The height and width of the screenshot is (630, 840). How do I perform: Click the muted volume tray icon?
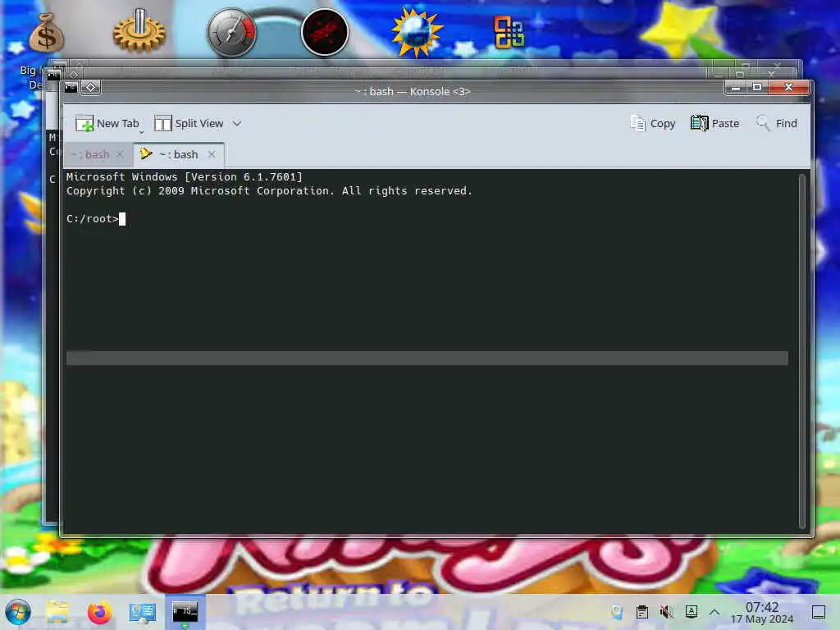[x=666, y=612]
